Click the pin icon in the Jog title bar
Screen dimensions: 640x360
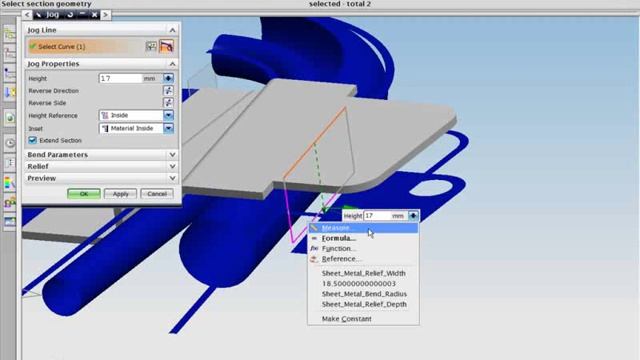click(x=38, y=15)
